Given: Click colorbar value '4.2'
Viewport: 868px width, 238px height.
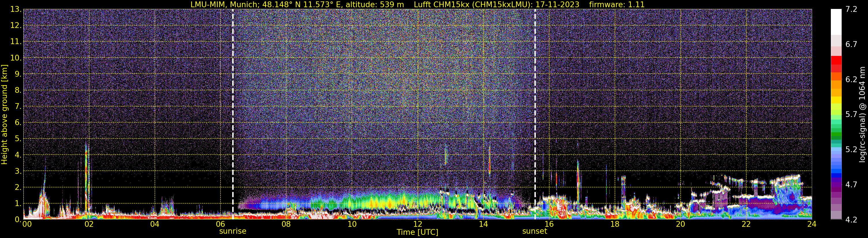Looking at the screenshot, I should point(851,220).
